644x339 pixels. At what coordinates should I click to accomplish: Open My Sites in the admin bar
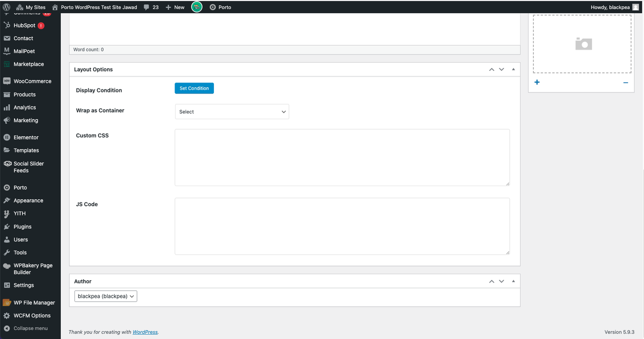click(x=31, y=7)
